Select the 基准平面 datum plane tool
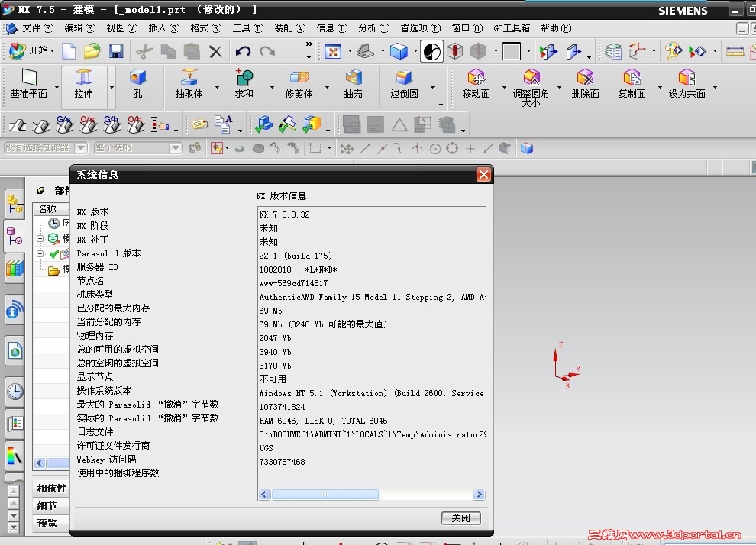This screenshot has width=756, height=545. tap(29, 84)
